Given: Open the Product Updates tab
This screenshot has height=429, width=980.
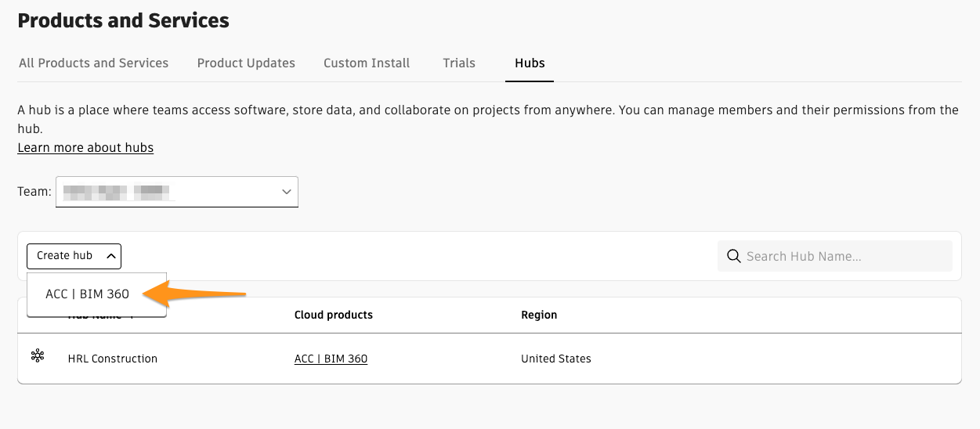Looking at the screenshot, I should pyautogui.click(x=246, y=63).
